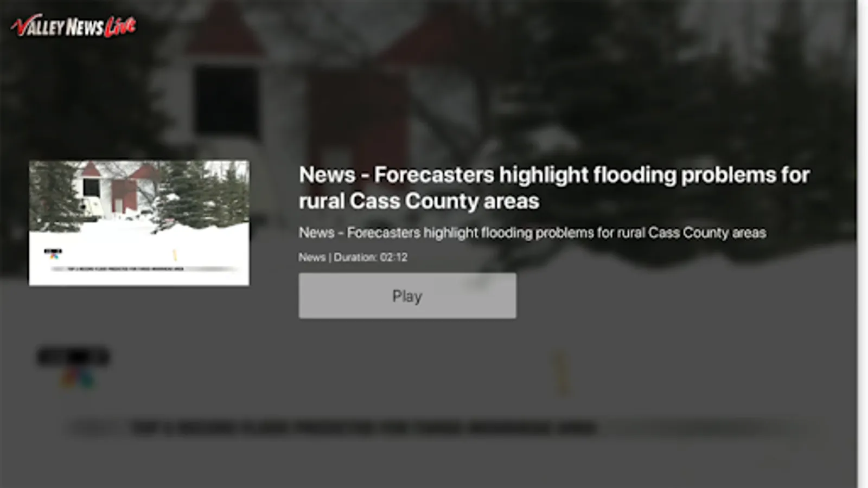
Task: Click the word "News" before the duration
Action: click(x=312, y=257)
